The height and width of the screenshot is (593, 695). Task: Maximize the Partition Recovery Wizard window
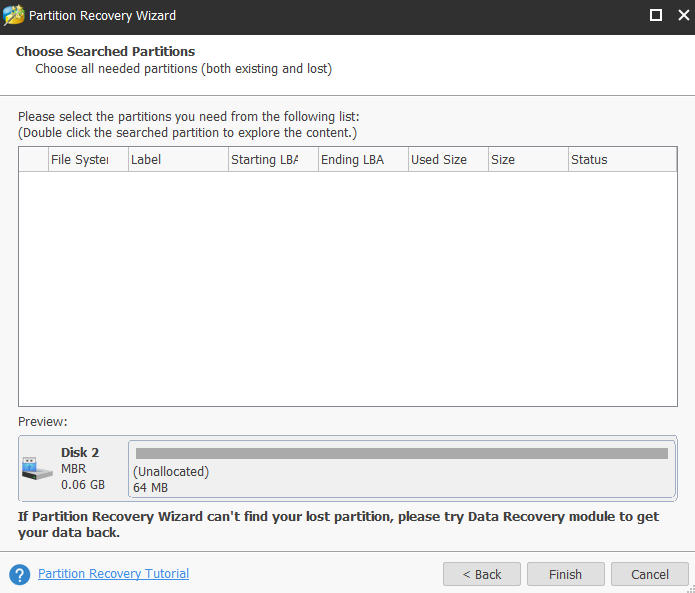click(x=656, y=15)
